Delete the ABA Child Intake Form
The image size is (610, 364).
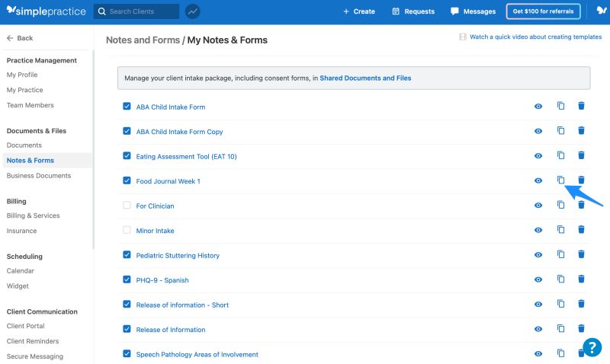[581, 106]
